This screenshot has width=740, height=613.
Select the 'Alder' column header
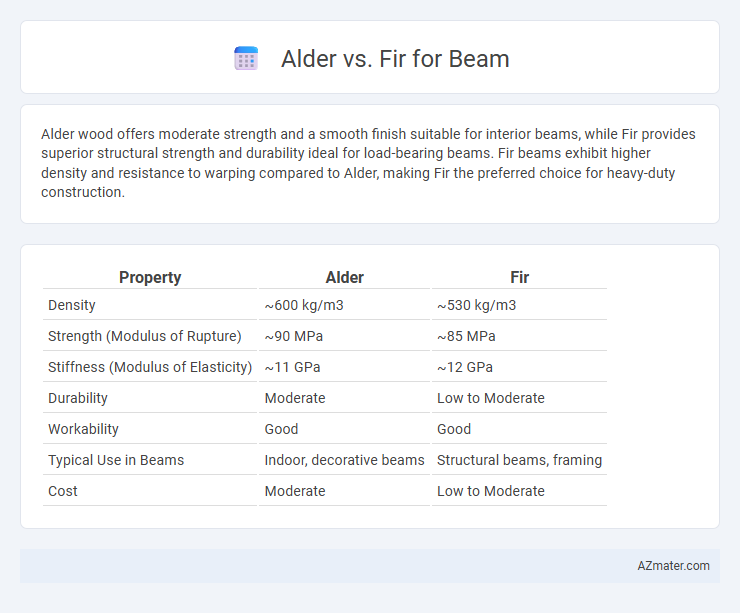coord(345,277)
